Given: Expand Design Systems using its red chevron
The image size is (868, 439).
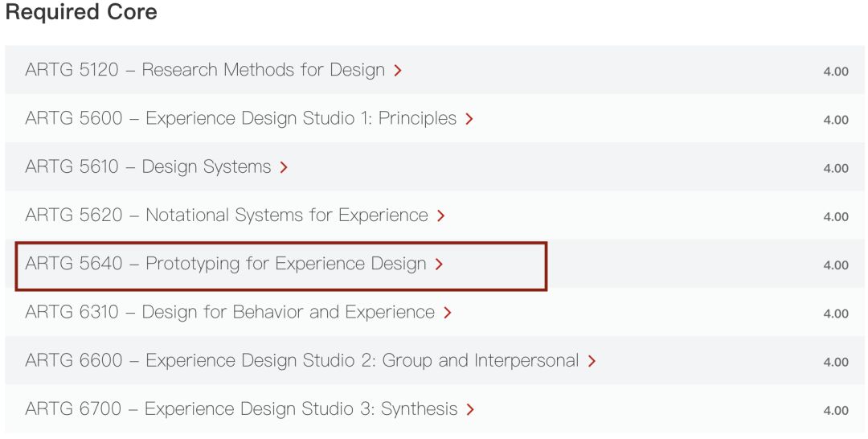Looking at the screenshot, I should (284, 167).
